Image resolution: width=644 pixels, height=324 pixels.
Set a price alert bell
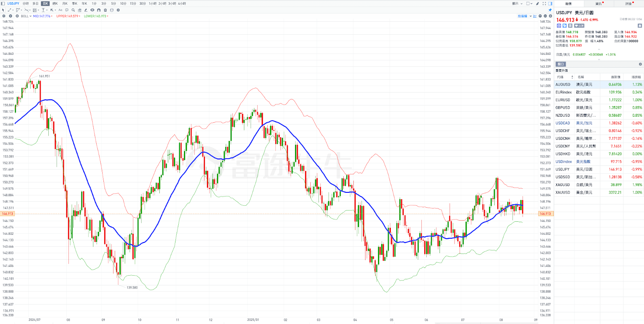[640, 26]
